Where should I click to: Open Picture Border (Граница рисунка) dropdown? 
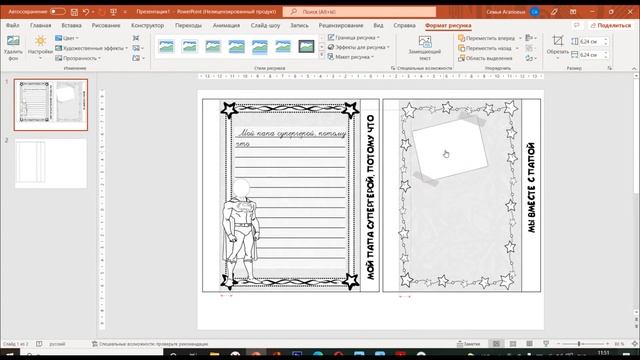tap(353, 37)
